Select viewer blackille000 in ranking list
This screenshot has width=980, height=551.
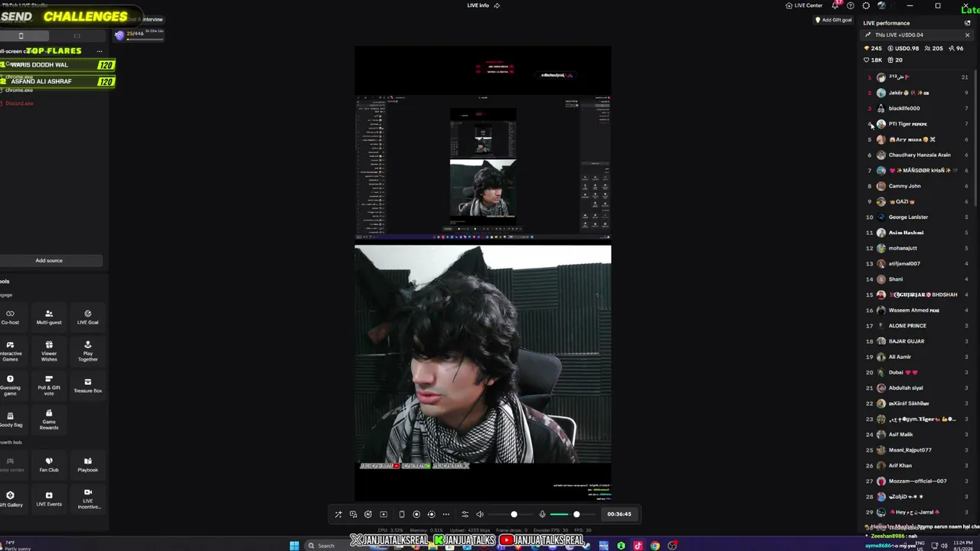point(917,109)
